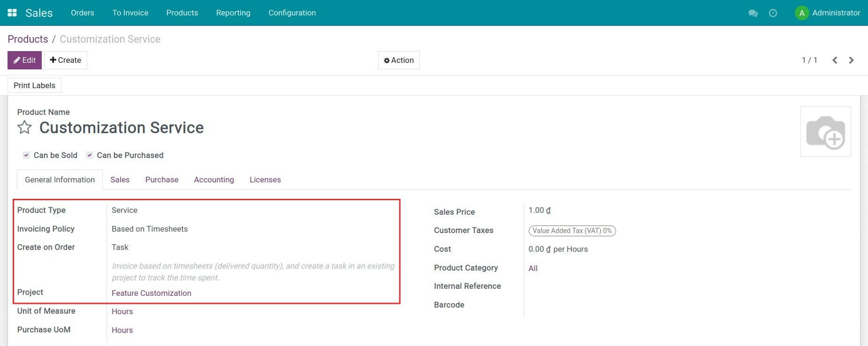Open the Action dropdown

point(399,60)
